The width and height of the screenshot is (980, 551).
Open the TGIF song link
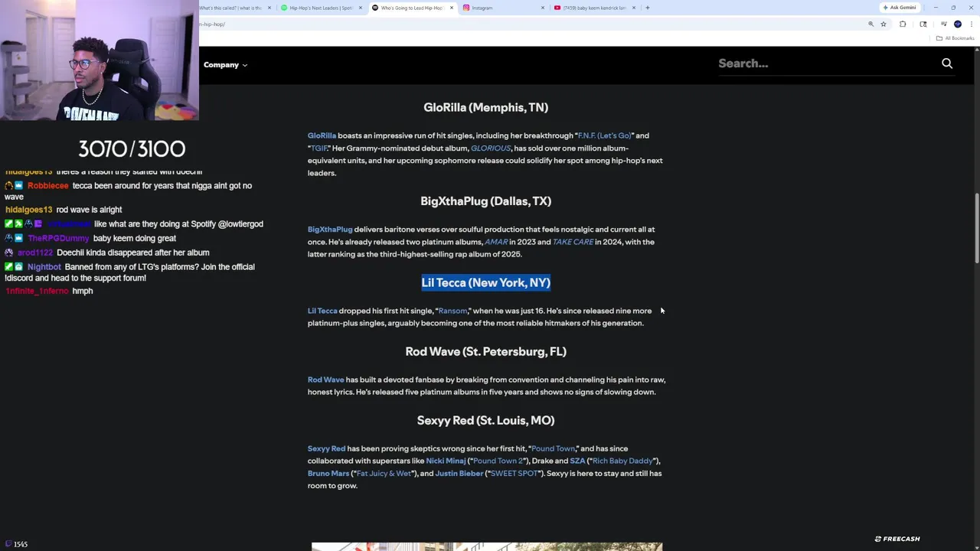[318, 148]
